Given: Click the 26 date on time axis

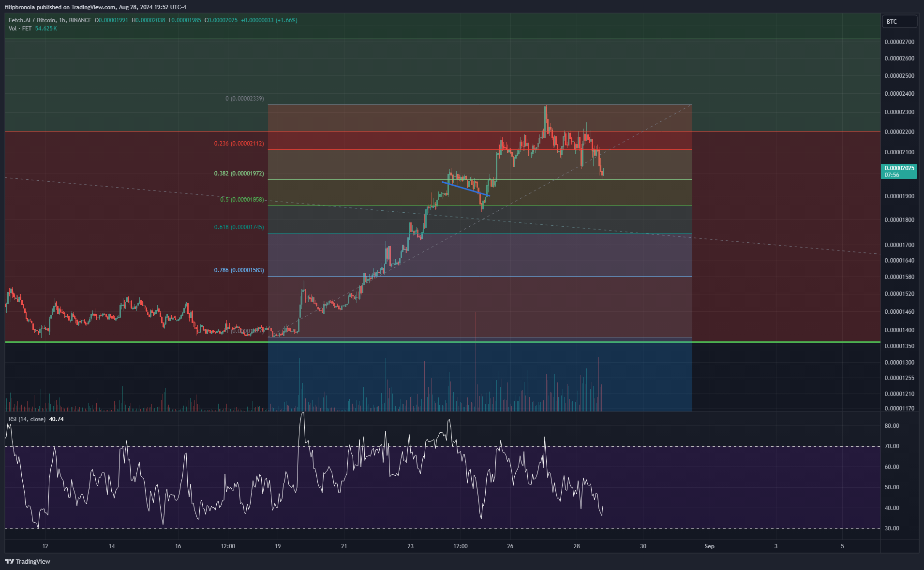Looking at the screenshot, I should pyautogui.click(x=510, y=546).
